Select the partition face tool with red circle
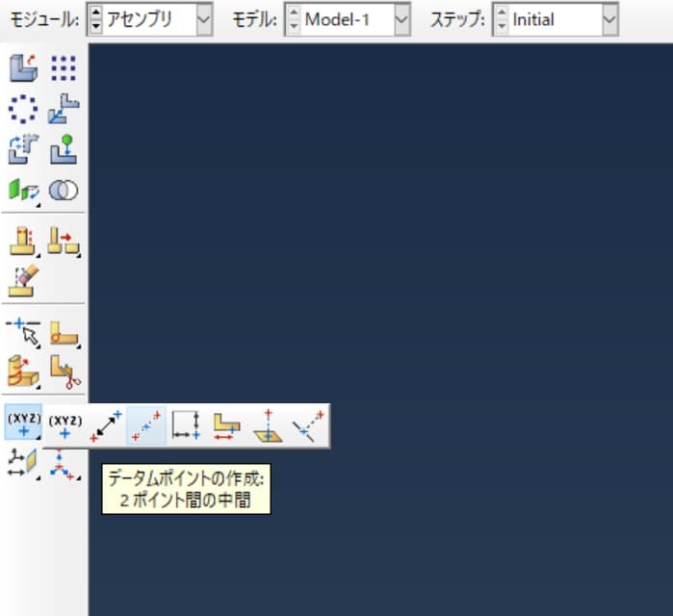Image resolution: width=673 pixels, height=616 pixels. pos(64,332)
